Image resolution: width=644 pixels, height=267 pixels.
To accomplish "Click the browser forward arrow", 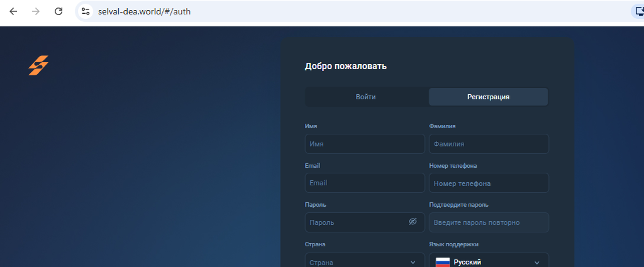I will (x=36, y=11).
